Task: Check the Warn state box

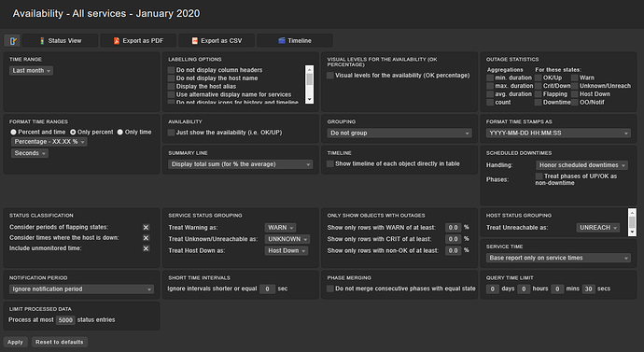Action: pyautogui.click(x=575, y=77)
